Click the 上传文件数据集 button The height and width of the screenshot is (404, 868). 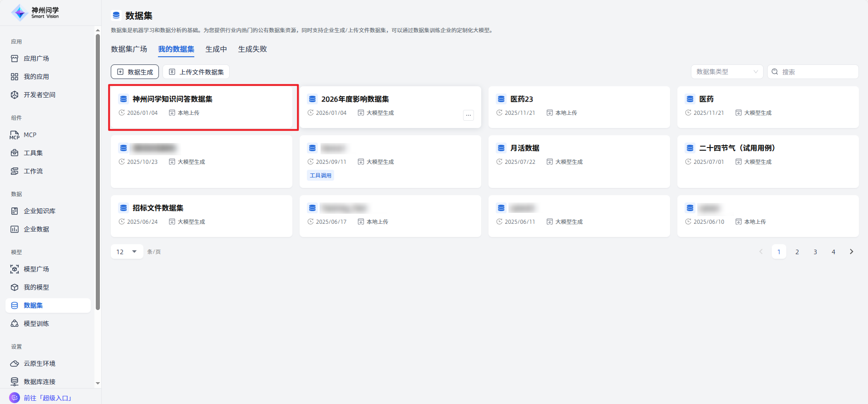pos(196,72)
